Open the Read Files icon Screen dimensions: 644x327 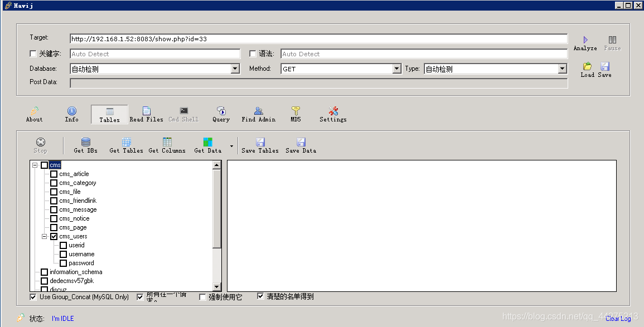click(146, 111)
